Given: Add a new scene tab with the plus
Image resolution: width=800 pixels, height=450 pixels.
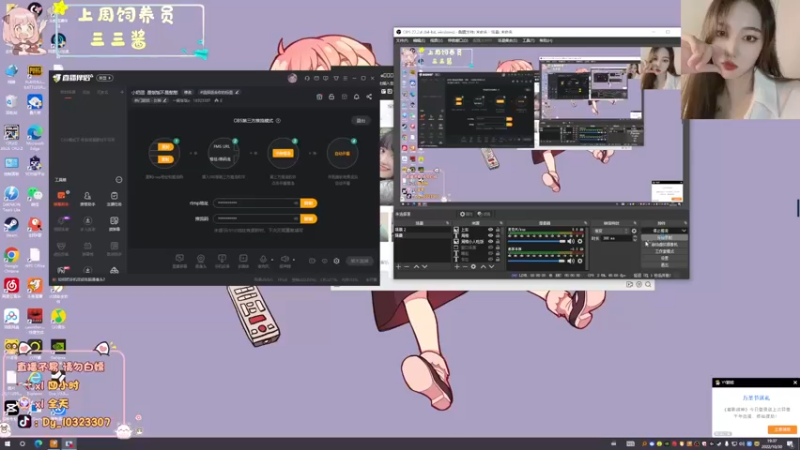Looking at the screenshot, I should pyautogui.click(x=122, y=92).
